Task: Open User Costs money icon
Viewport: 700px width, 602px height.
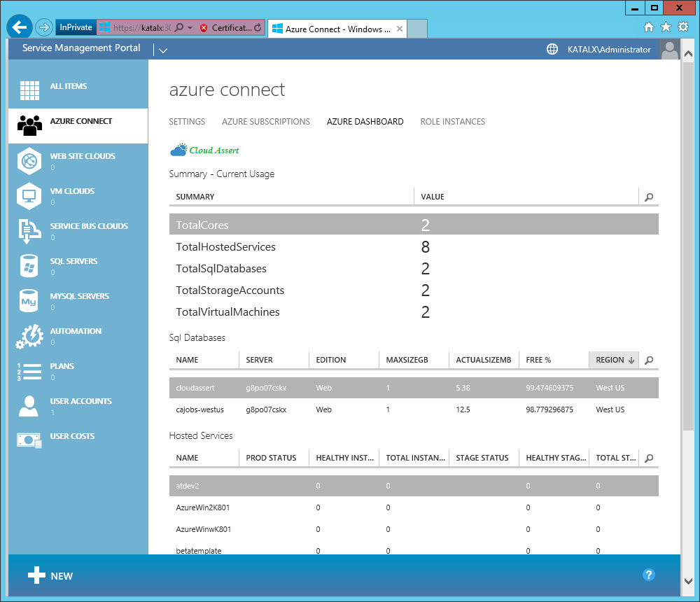Action: 29,440
